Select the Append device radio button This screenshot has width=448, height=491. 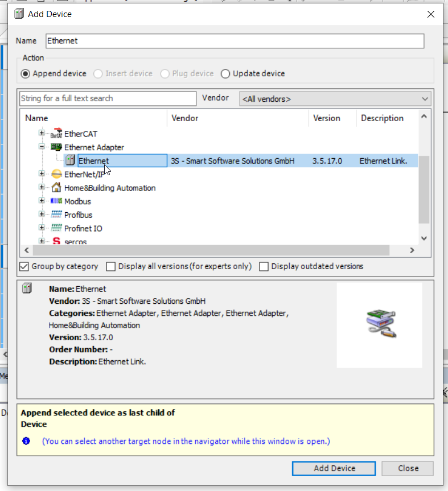(26, 73)
